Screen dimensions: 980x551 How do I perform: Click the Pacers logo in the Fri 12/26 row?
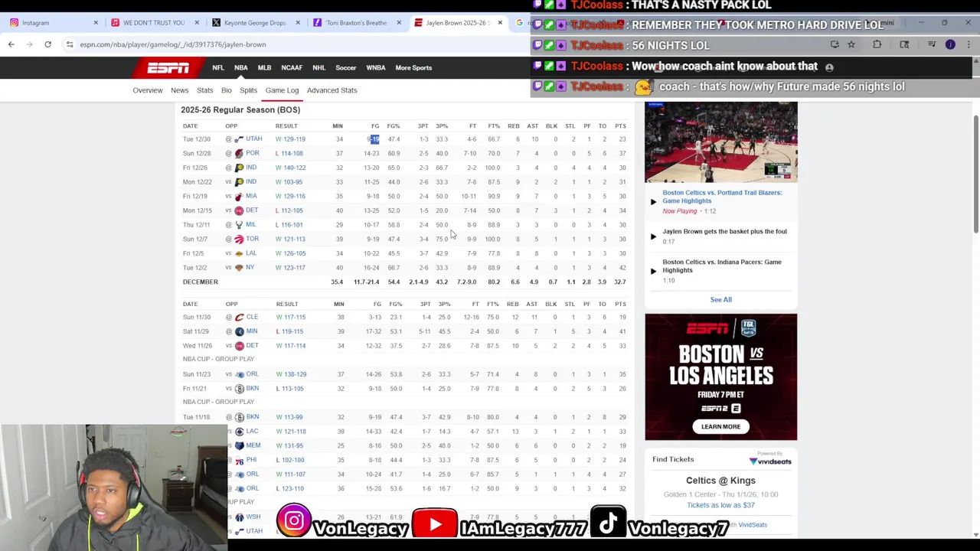coord(239,168)
